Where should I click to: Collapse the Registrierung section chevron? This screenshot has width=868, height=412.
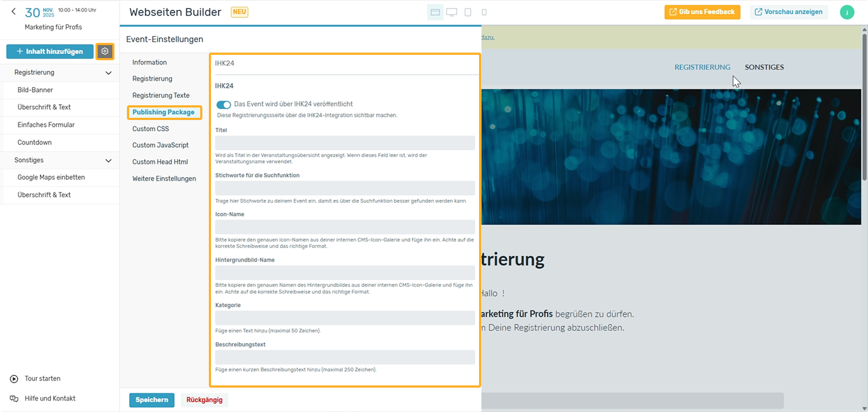[108, 73]
